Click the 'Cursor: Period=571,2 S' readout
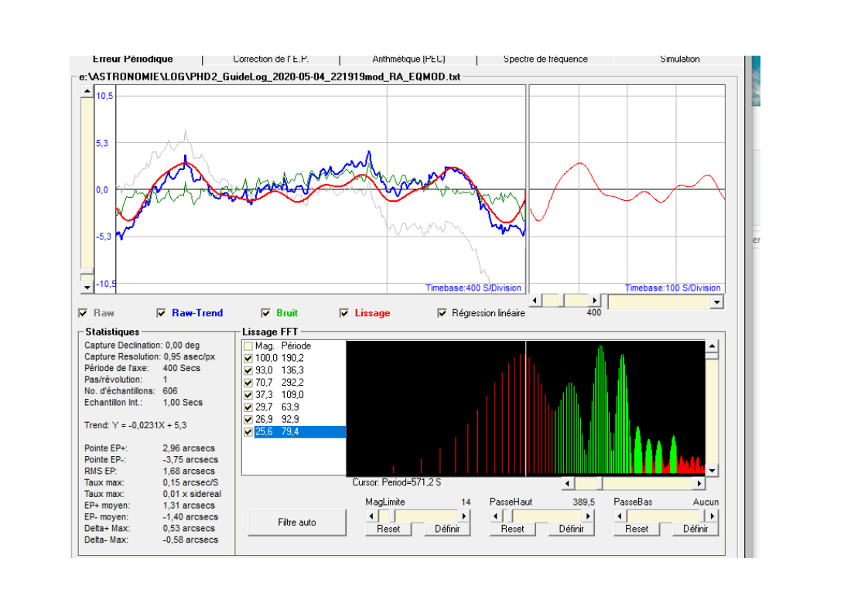This screenshot has width=868, height=613. click(396, 482)
